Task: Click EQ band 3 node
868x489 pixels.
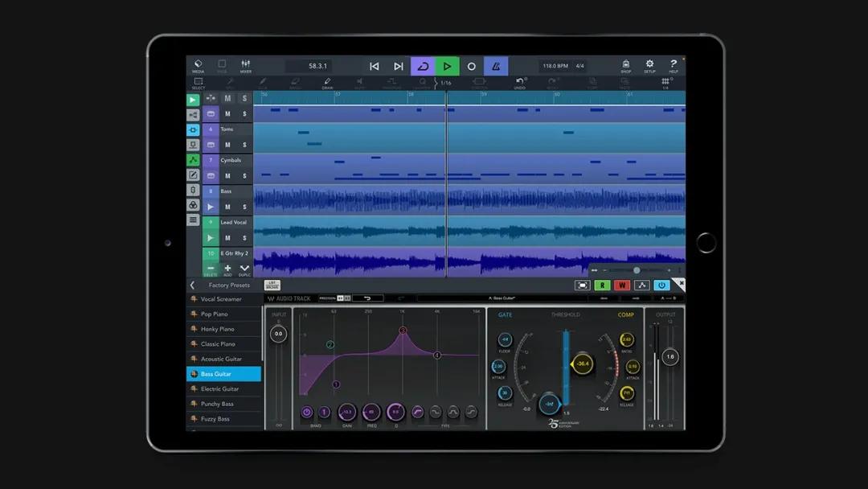Action: tap(403, 330)
